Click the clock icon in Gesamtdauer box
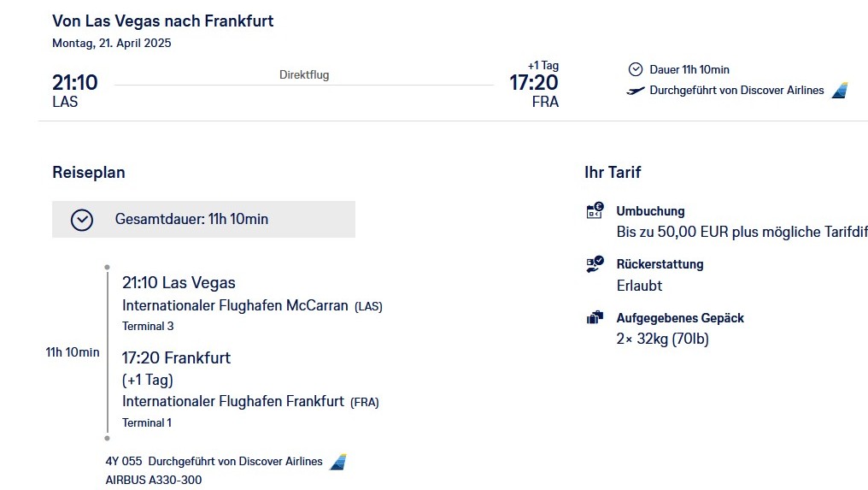868x490 pixels. tap(82, 220)
